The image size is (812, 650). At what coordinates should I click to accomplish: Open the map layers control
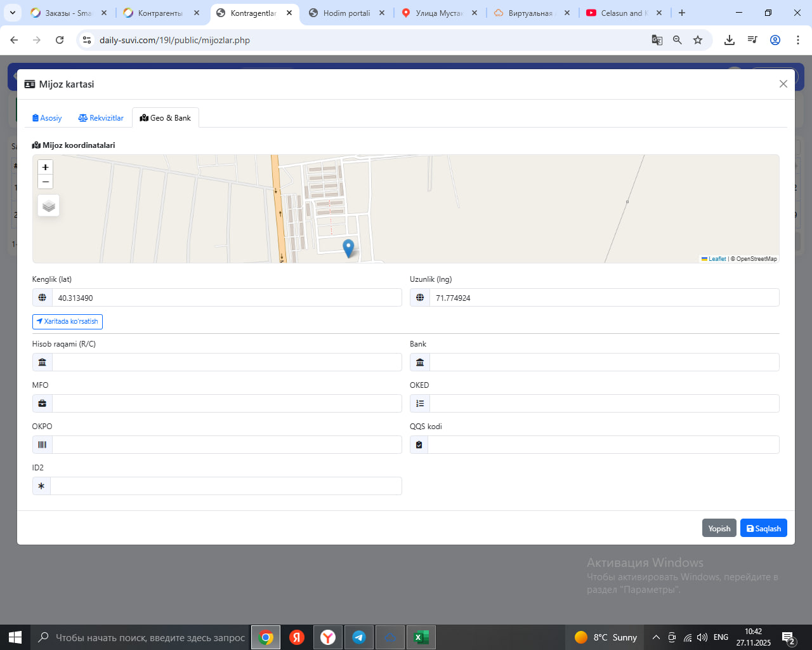(49, 206)
